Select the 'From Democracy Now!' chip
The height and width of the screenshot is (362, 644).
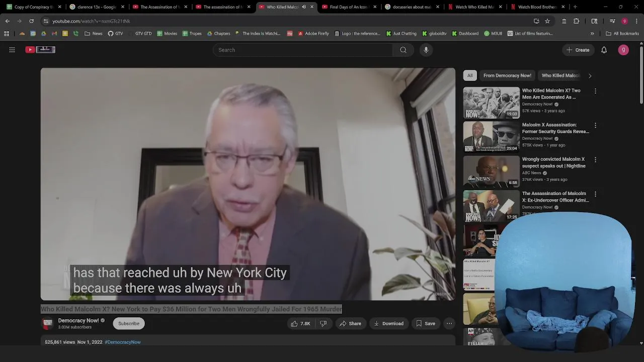[x=507, y=75]
